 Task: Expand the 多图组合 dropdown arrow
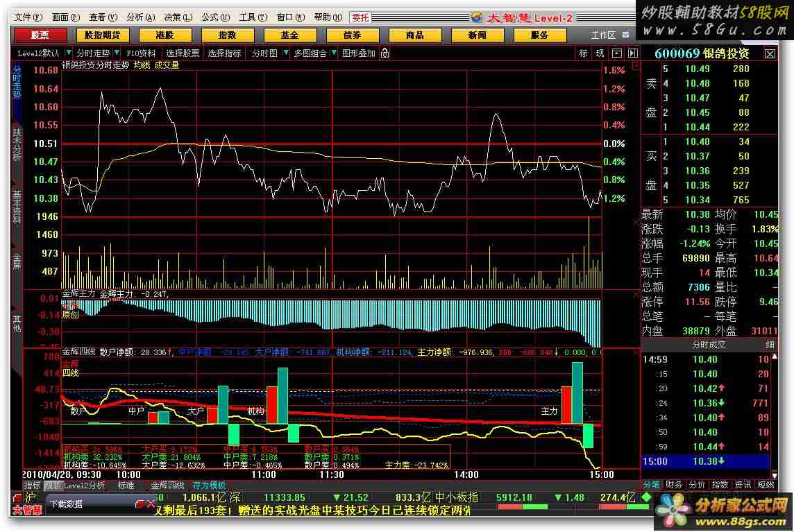pos(334,53)
